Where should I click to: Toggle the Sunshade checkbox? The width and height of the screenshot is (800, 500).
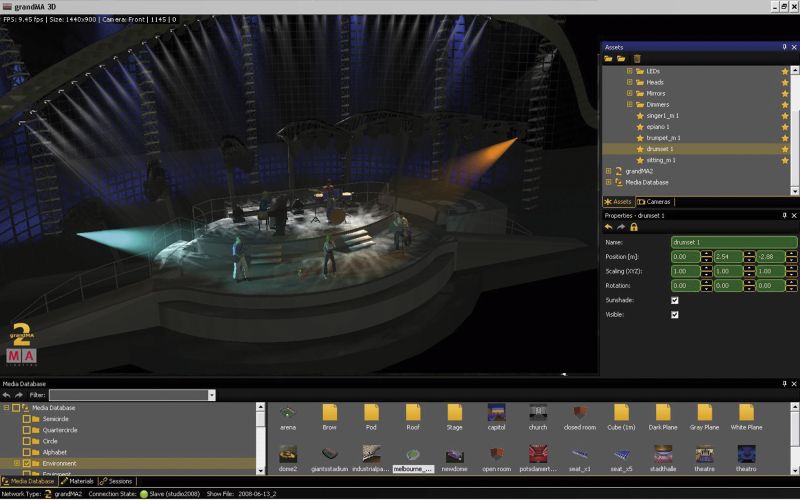(675, 300)
